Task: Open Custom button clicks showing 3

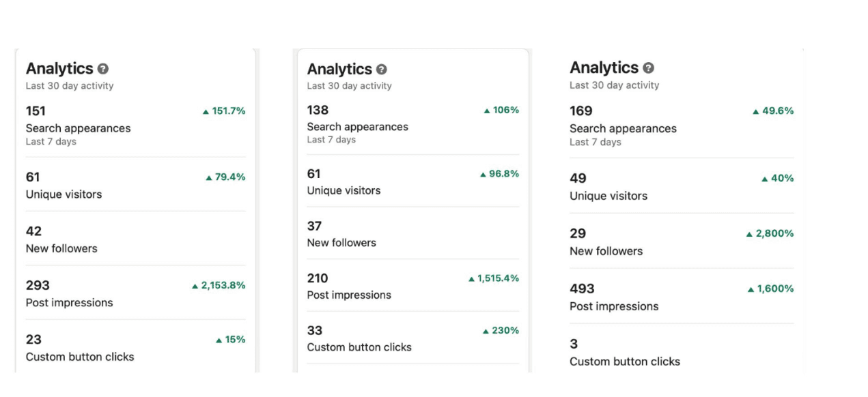Action: pyautogui.click(x=682, y=352)
